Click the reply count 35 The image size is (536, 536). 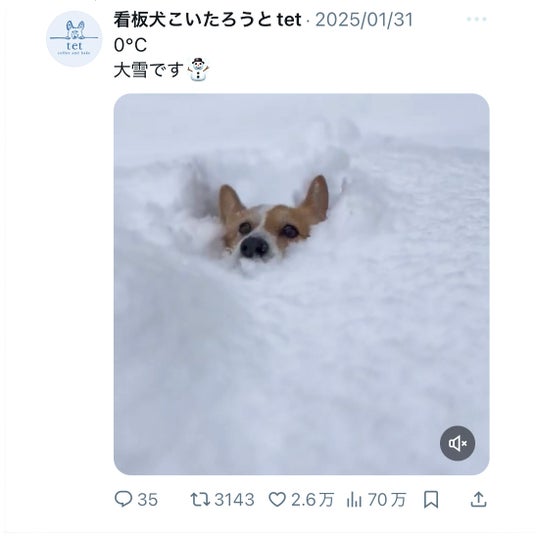pos(148,500)
